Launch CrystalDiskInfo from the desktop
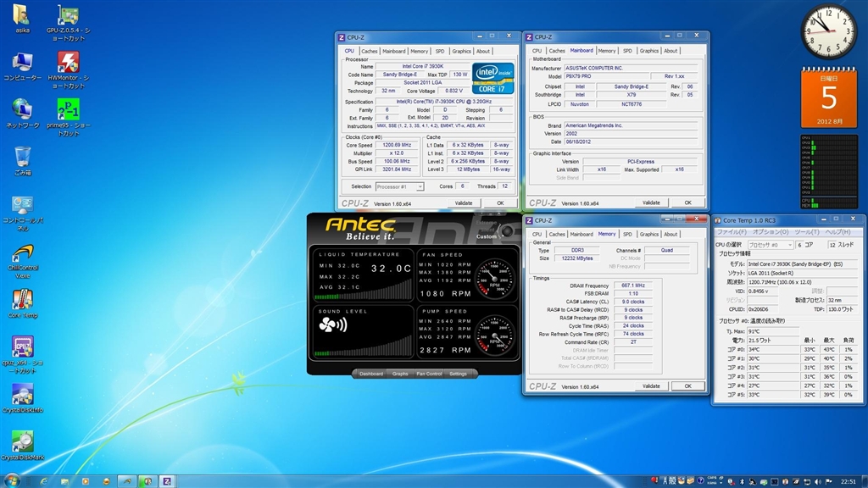Viewport: 868px width, 488px height. tap(22, 394)
